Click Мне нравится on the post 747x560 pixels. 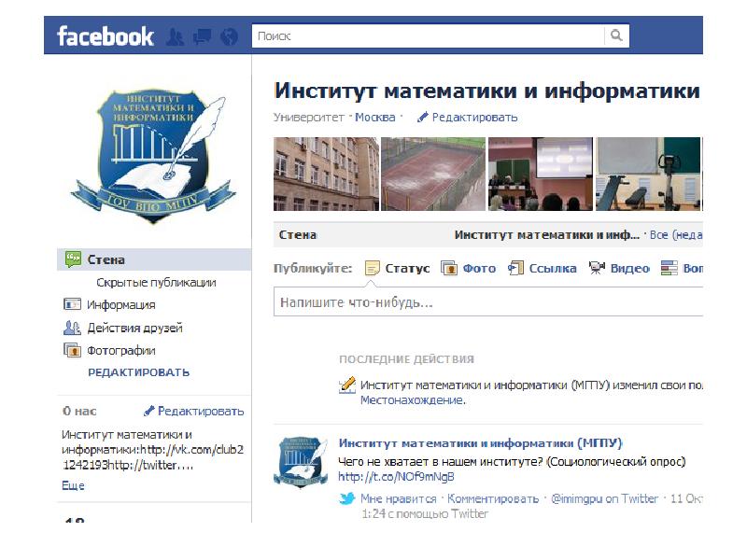pyautogui.click(x=399, y=498)
